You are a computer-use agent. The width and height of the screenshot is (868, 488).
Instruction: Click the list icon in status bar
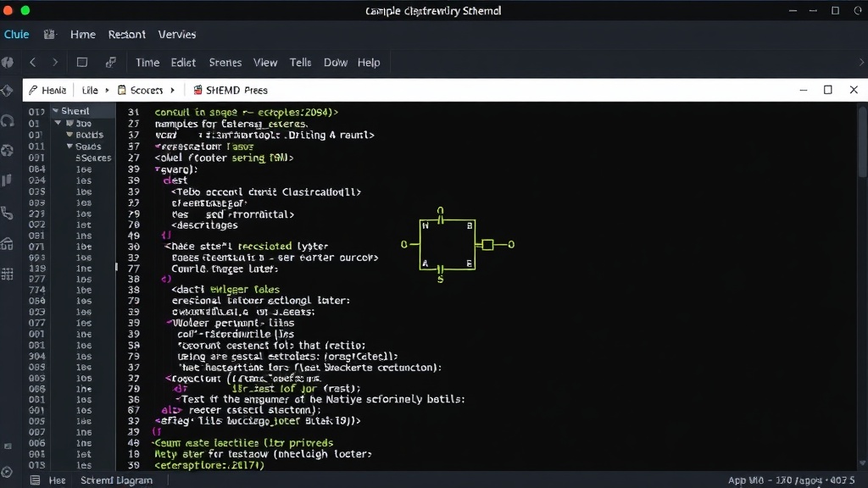[35, 480]
